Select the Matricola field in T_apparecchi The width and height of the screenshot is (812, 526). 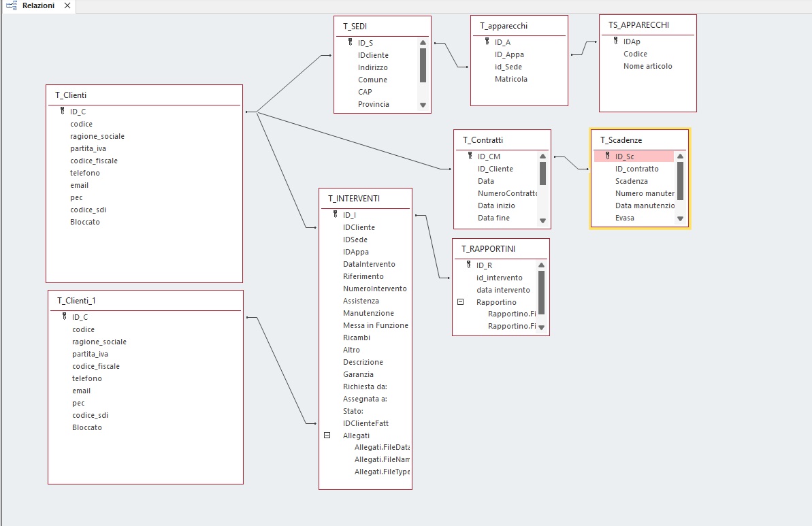click(510, 79)
